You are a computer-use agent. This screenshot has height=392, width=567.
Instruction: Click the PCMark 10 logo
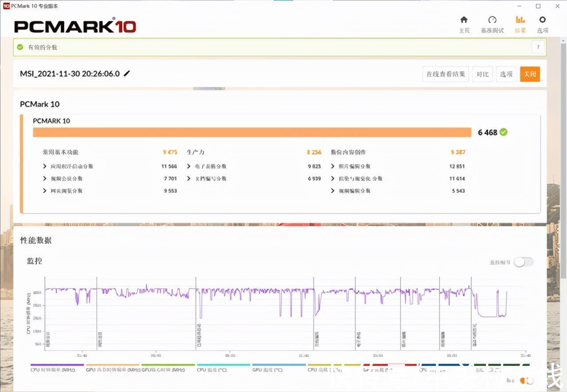(x=75, y=27)
